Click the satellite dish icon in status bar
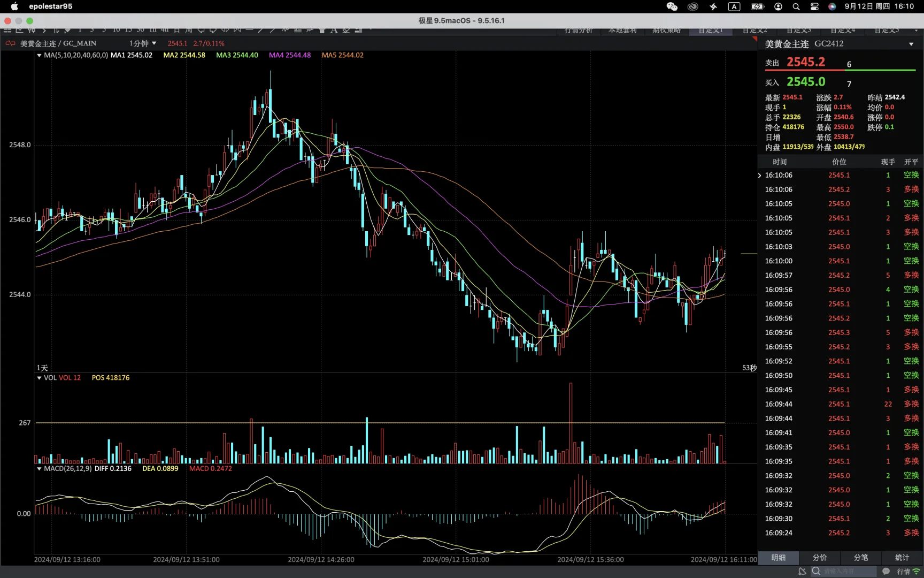The height and width of the screenshot is (578, 924). click(x=802, y=572)
